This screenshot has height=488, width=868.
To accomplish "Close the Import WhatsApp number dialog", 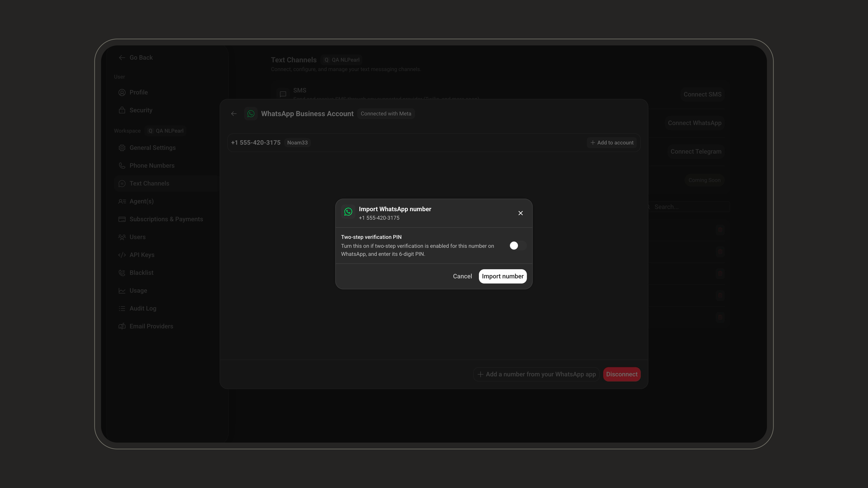I will point(521,213).
